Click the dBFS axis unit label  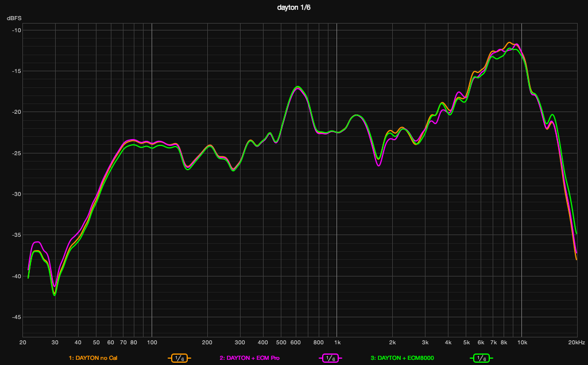14,18
